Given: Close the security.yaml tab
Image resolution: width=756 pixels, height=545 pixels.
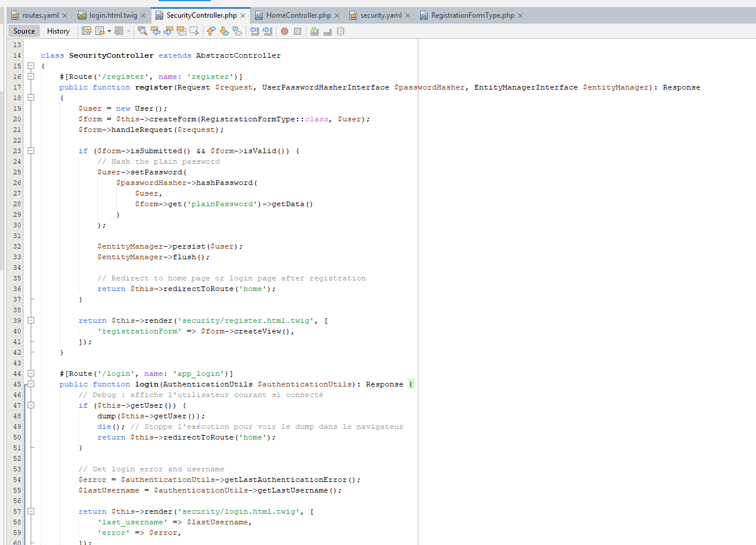Looking at the screenshot, I should [407, 15].
